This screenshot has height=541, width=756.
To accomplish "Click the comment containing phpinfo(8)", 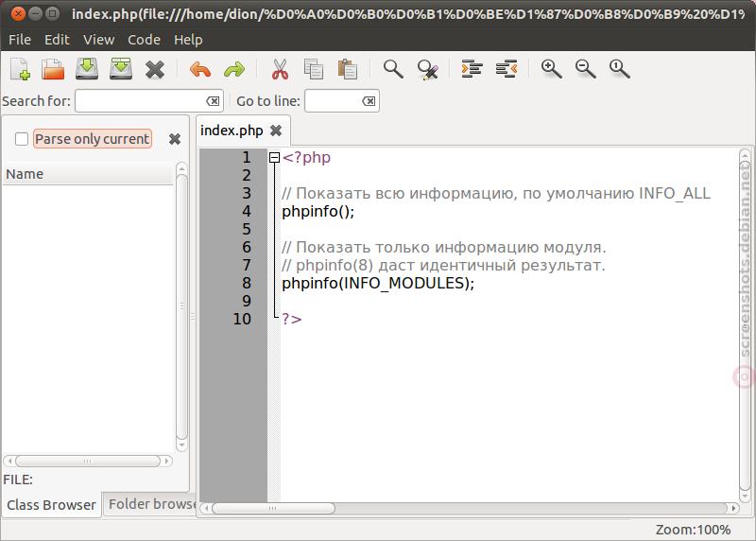I will coord(443,266).
